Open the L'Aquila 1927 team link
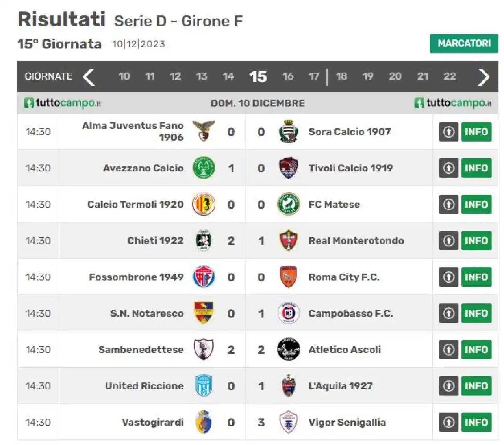 point(340,386)
